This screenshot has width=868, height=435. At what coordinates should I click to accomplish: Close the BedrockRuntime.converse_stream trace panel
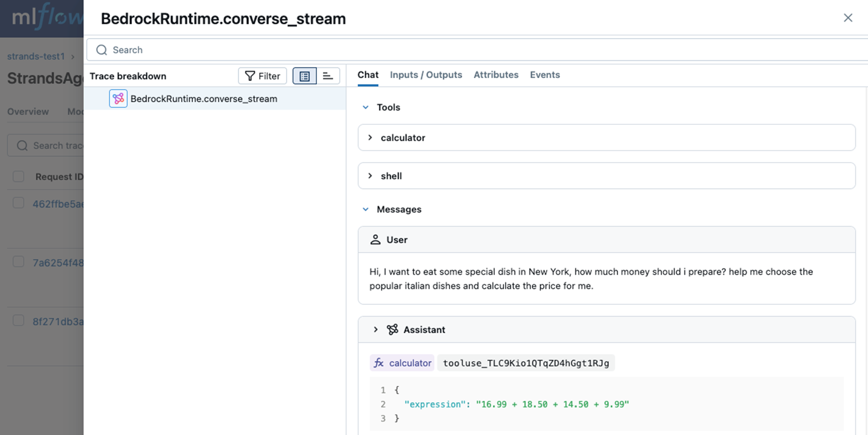[848, 18]
